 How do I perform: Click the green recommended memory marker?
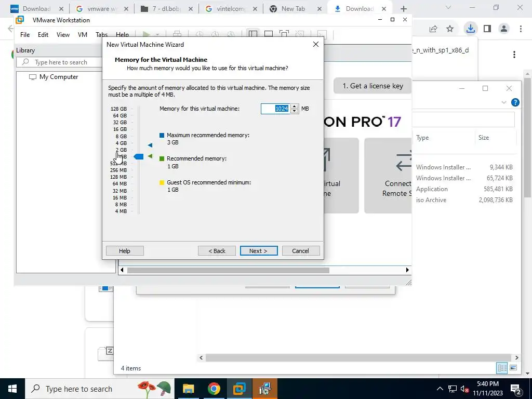click(x=150, y=156)
